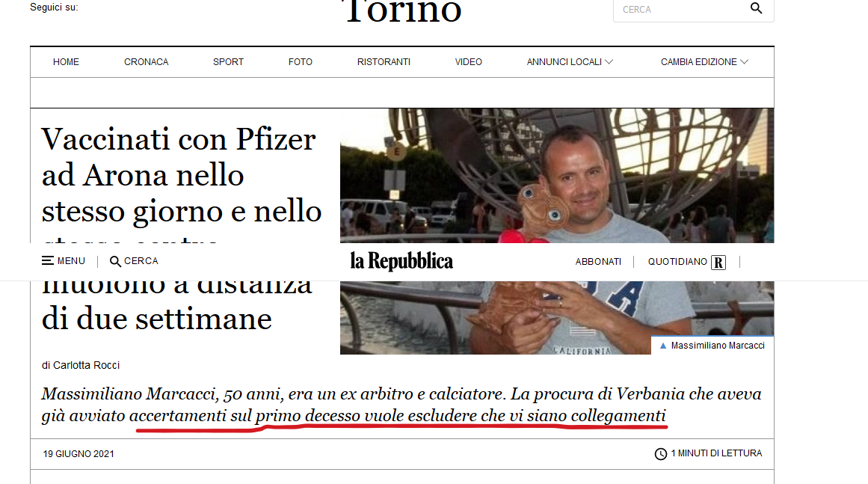Click the magnifier icon in top search box

(756, 8)
